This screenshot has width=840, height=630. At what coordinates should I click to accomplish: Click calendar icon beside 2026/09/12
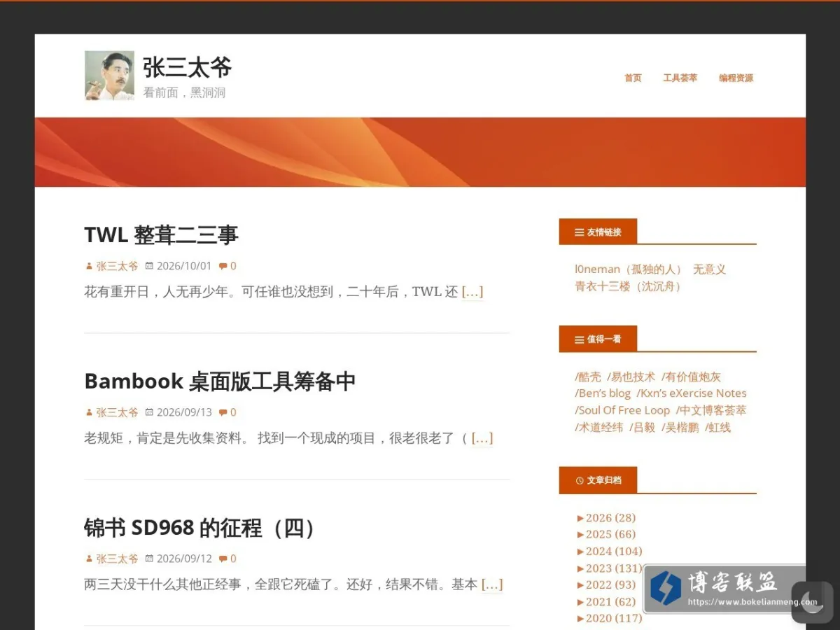coord(149,559)
